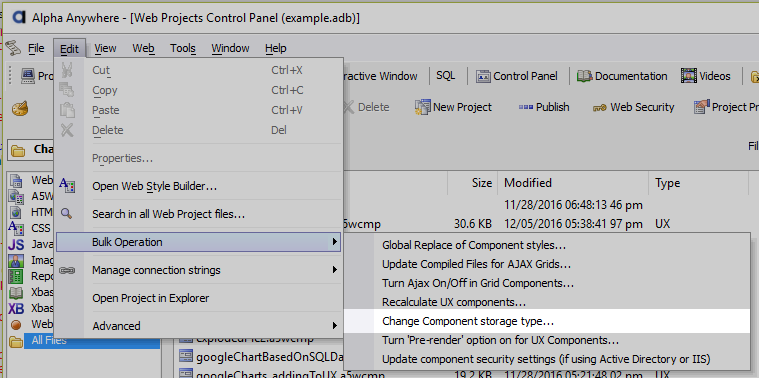
Task: Click the folder icon beside All Files
Action: 16,341
